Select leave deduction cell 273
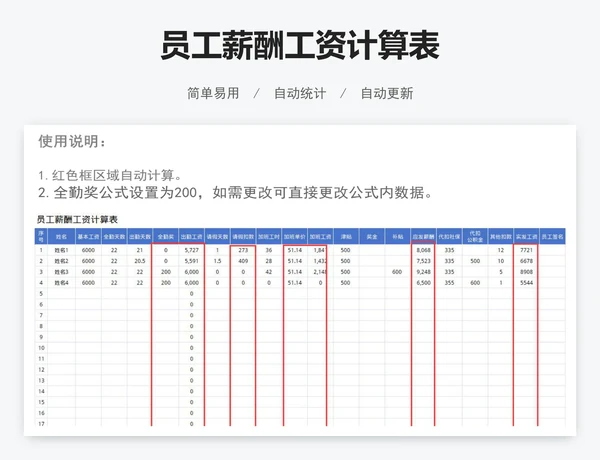Image resolution: width=600 pixels, height=460 pixels. [243, 250]
